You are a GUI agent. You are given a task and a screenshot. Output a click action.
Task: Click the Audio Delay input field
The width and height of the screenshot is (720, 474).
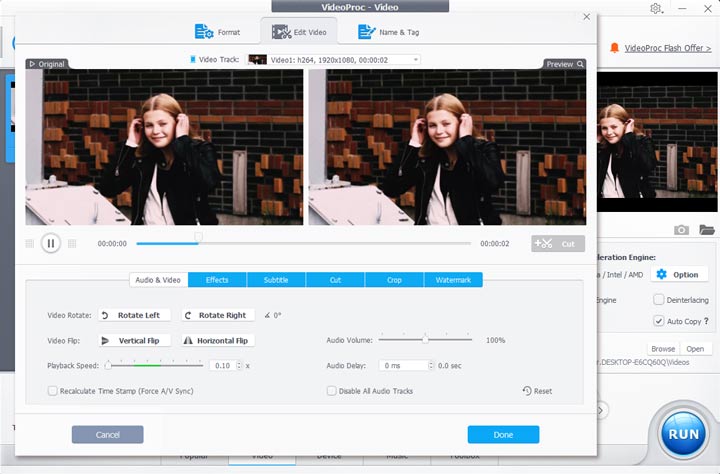click(x=404, y=366)
